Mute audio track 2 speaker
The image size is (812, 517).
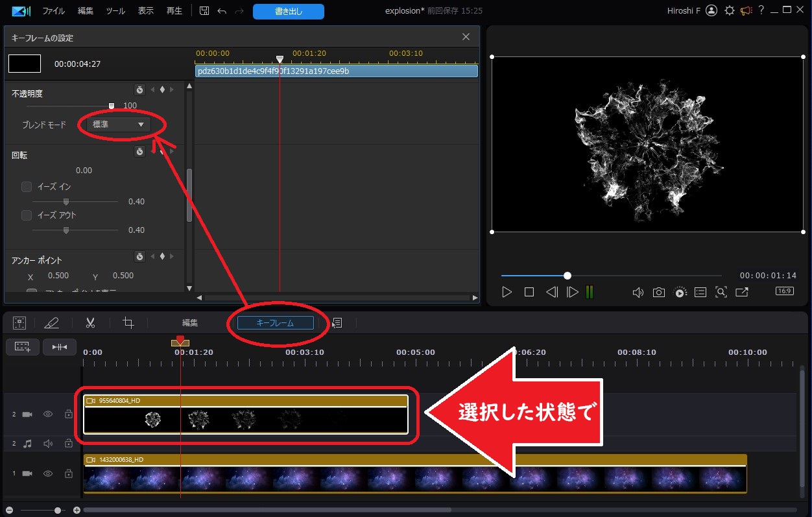(48, 444)
